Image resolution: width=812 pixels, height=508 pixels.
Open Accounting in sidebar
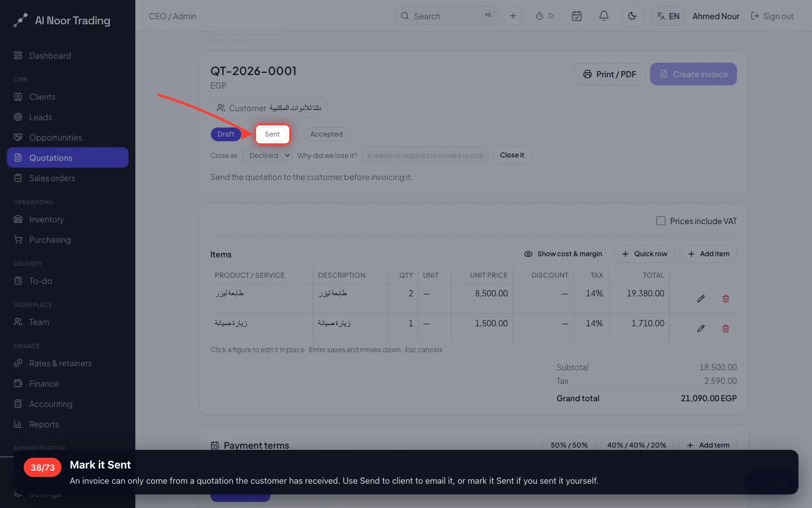[68, 404]
